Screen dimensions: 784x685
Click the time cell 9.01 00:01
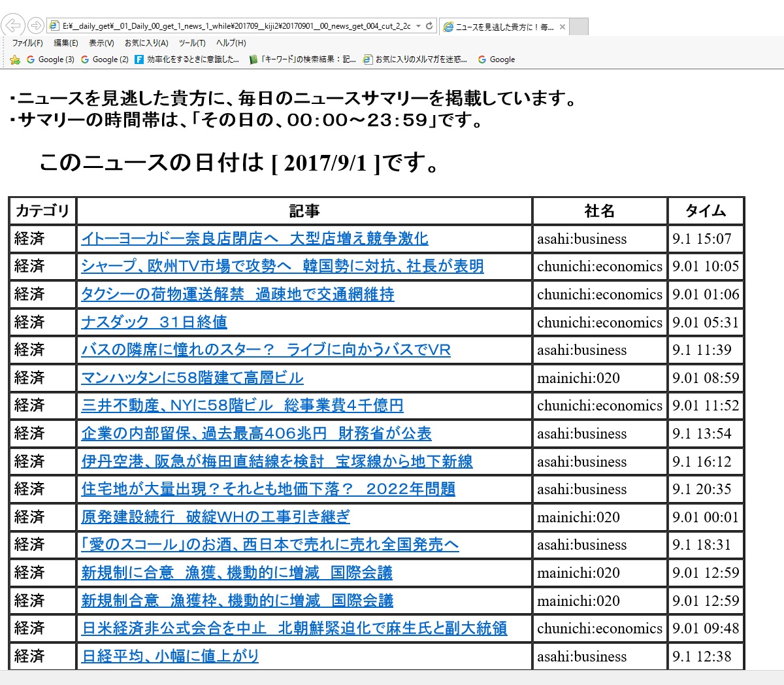(706, 517)
